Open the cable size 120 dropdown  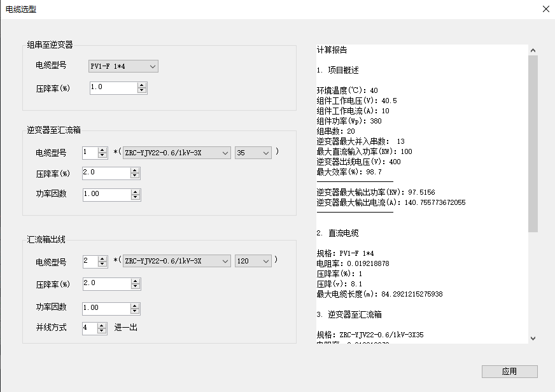[x=253, y=261]
